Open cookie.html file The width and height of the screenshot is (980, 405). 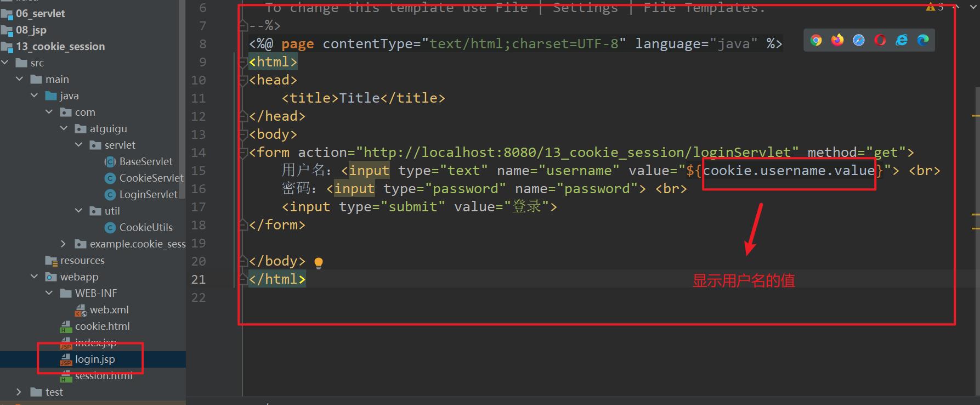(103, 327)
